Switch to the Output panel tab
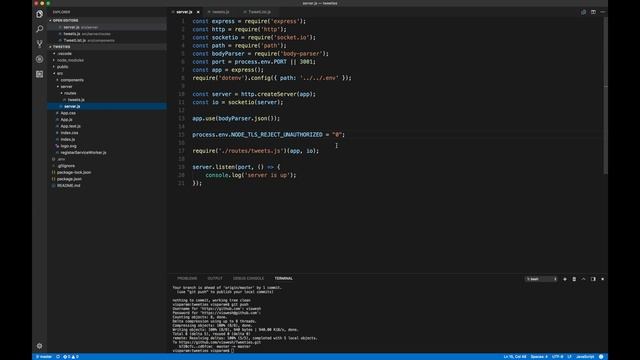 click(215, 278)
